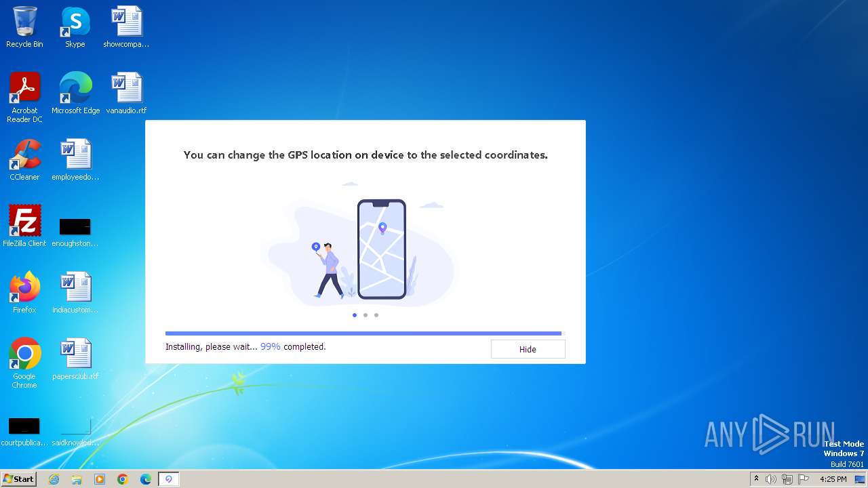Hide the installer with the Hide button
This screenshot has width=868, height=488.
coord(528,349)
